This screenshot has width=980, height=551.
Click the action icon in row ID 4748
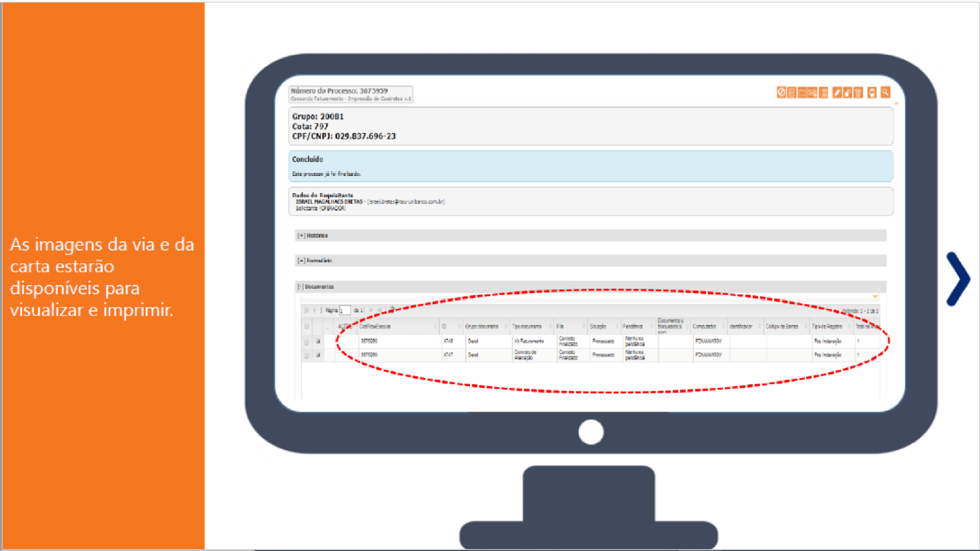pyautogui.click(x=318, y=342)
